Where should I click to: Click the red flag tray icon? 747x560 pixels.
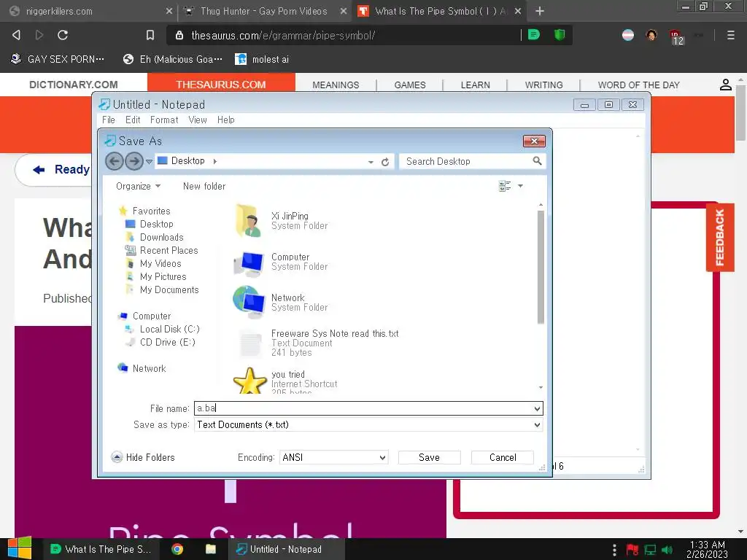pos(632,550)
